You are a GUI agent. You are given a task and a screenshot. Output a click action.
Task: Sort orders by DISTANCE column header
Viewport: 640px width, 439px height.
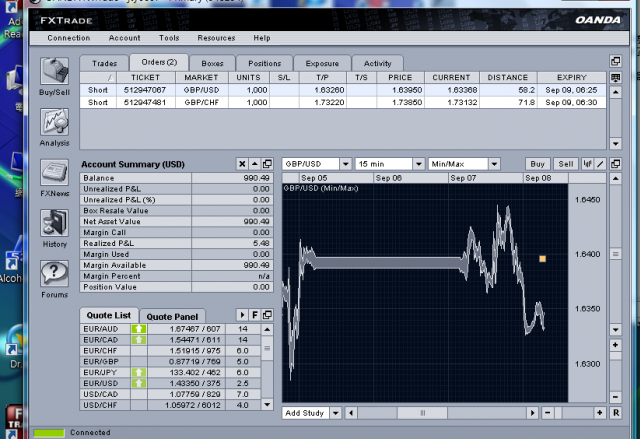pyautogui.click(x=508, y=78)
